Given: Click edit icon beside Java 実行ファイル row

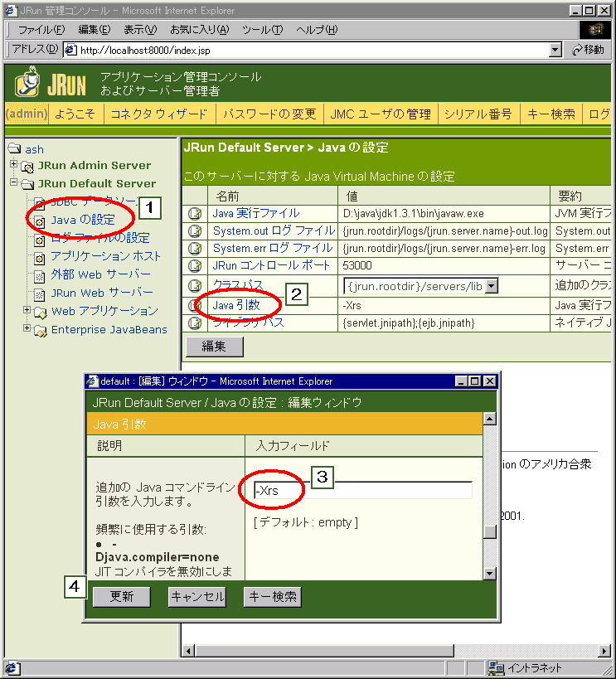Looking at the screenshot, I should 195,214.
